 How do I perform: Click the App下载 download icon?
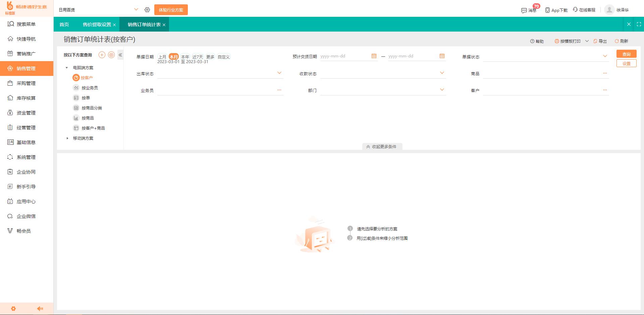pos(547,10)
